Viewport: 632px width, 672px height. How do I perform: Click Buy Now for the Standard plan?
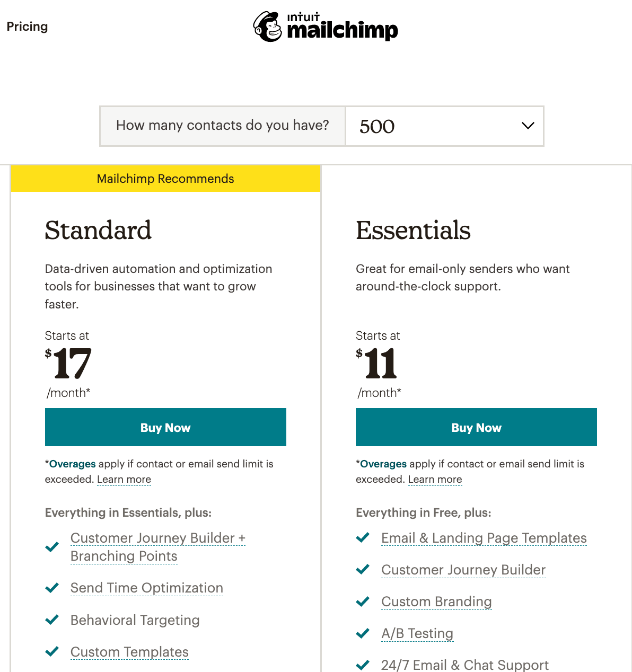tap(165, 427)
